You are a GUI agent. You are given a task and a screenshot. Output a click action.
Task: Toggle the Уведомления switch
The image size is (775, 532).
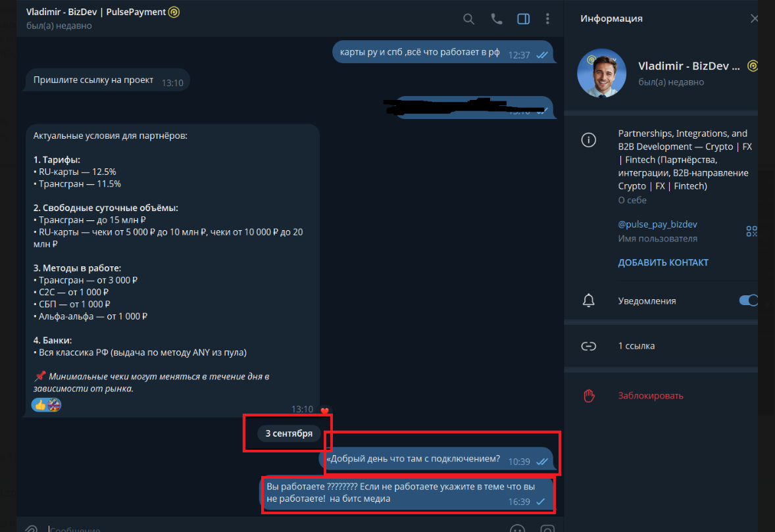pyautogui.click(x=748, y=301)
